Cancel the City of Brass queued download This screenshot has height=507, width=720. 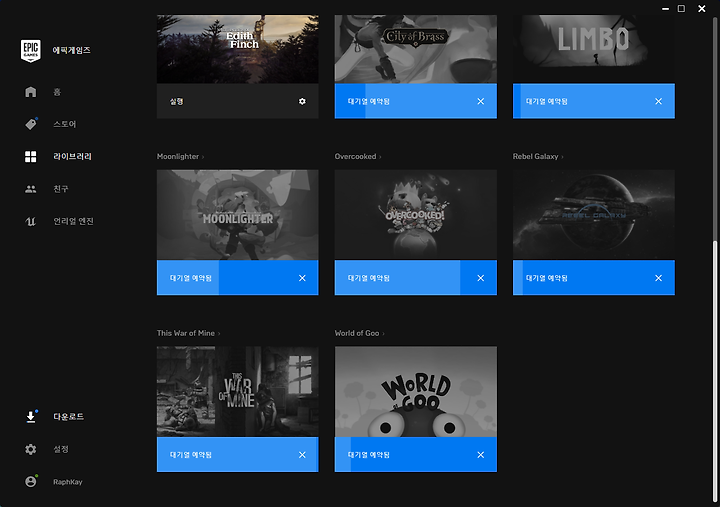(x=480, y=101)
